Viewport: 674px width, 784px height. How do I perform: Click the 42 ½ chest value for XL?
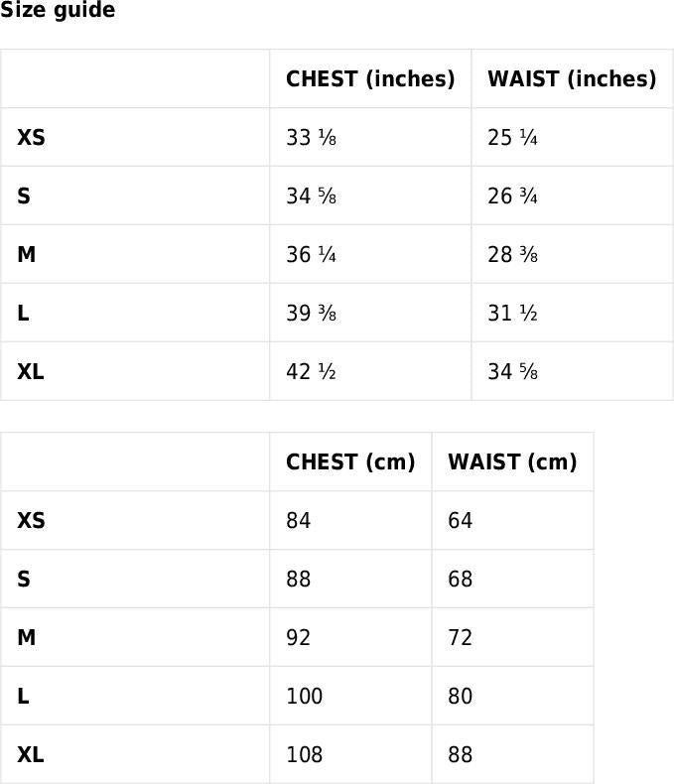(x=311, y=372)
